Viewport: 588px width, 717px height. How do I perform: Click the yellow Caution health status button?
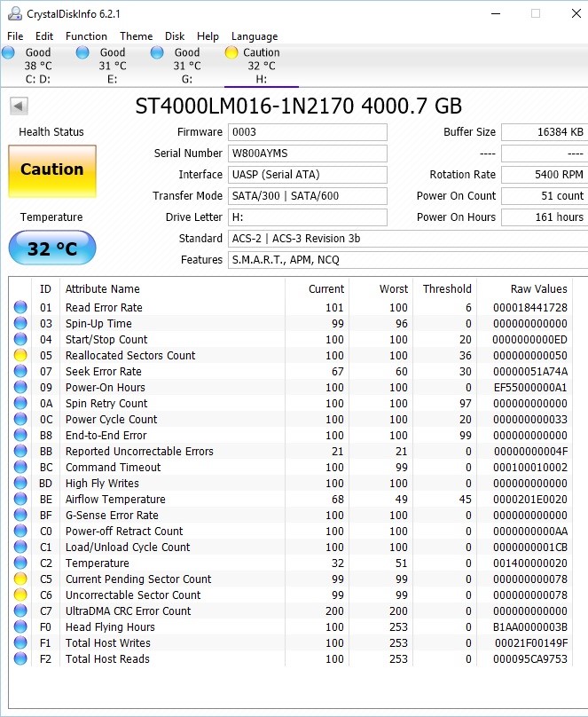pyautogui.click(x=52, y=171)
